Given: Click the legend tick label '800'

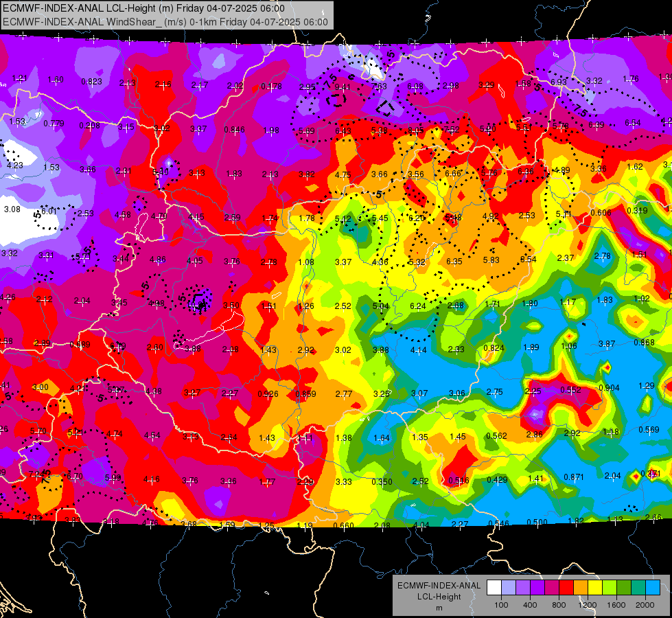Looking at the screenshot, I should pyautogui.click(x=559, y=605).
